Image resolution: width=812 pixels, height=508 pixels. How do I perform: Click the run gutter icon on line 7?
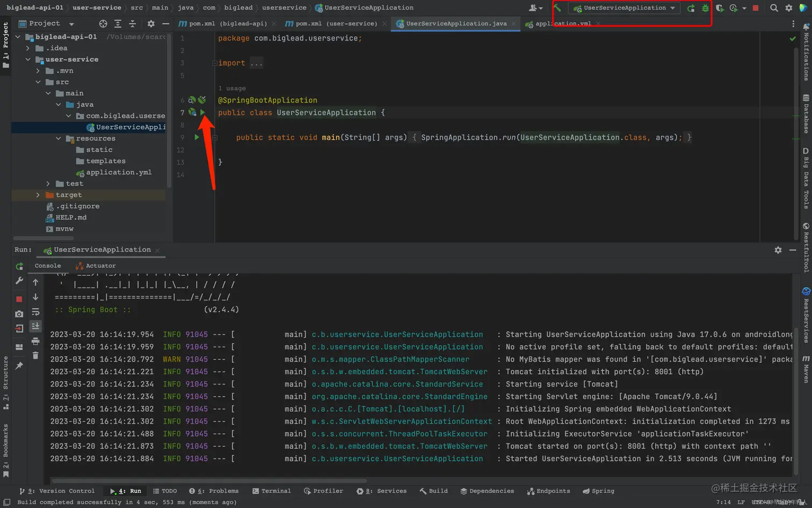pos(202,112)
